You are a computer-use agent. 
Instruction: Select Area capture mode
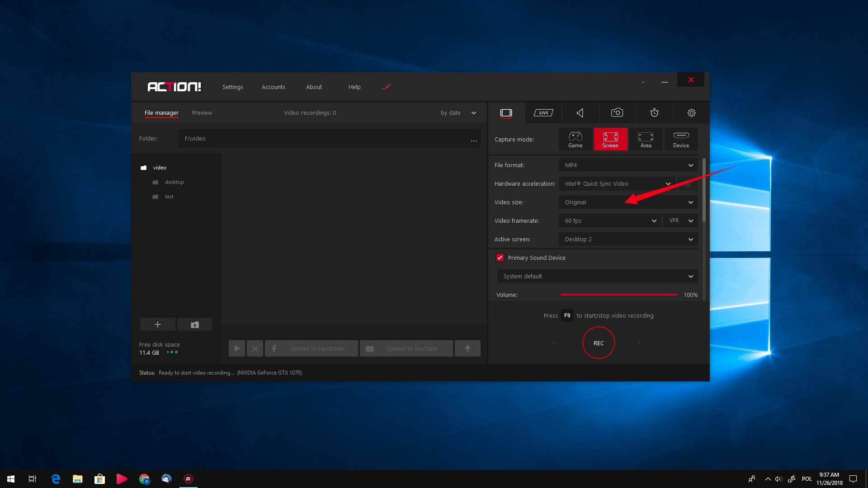tap(645, 139)
